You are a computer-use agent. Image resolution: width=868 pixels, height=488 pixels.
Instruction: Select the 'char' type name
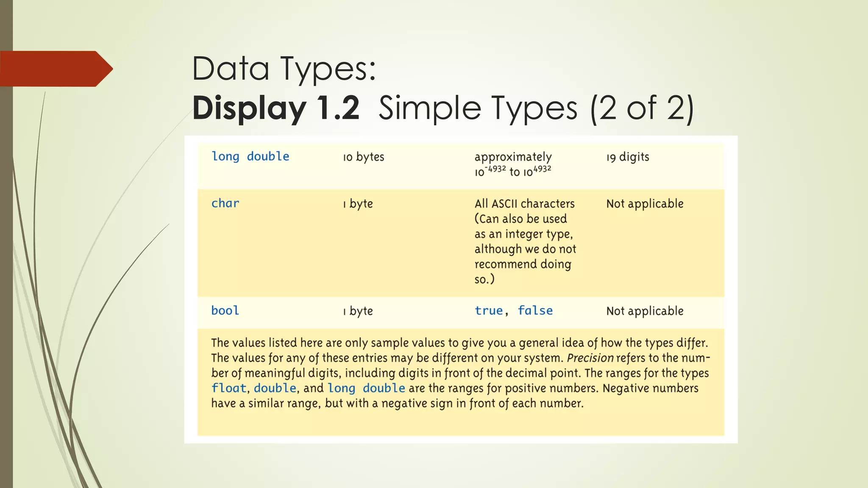coord(225,203)
